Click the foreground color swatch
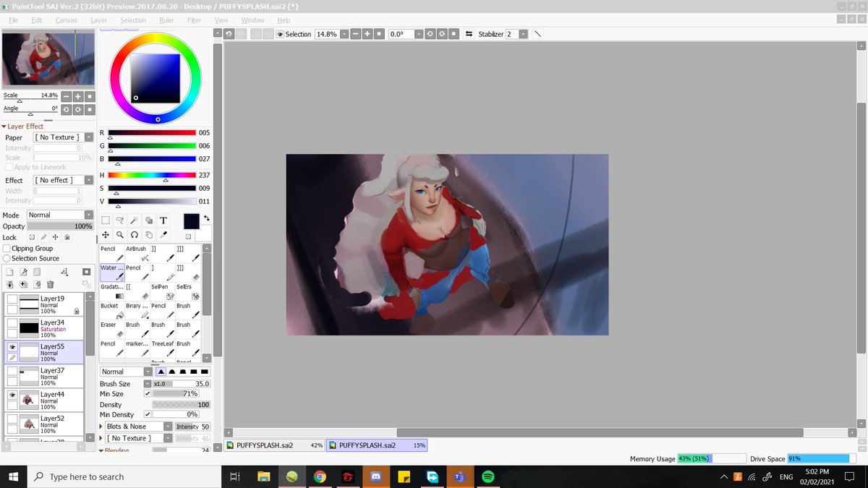The width and height of the screenshot is (868, 488). [x=191, y=221]
